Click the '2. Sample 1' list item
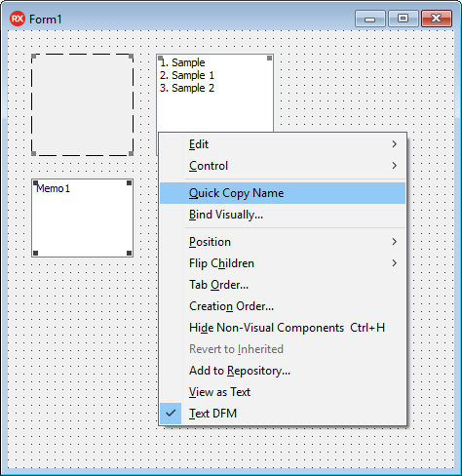Screen dimensions: 462x476 187,75
